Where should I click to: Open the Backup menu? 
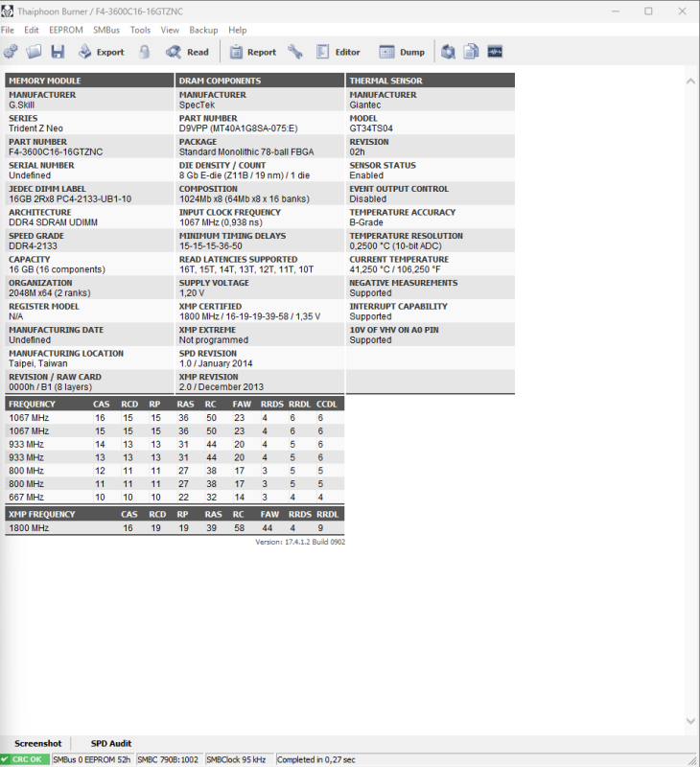(203, 30)
